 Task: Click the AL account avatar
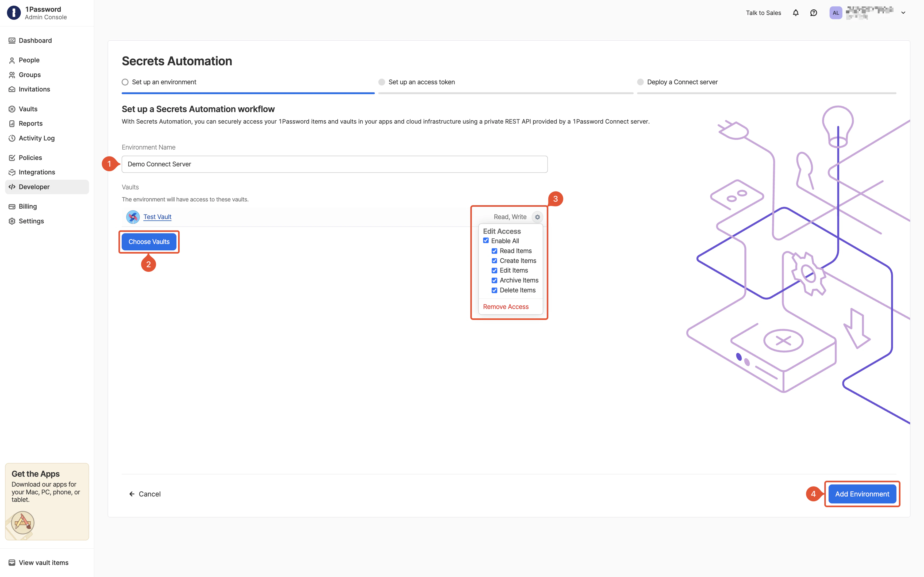tap(836, 13)
